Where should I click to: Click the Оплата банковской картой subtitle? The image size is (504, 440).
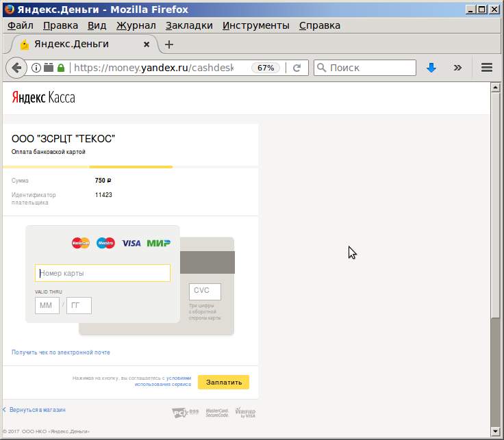[x=49, y=152]
